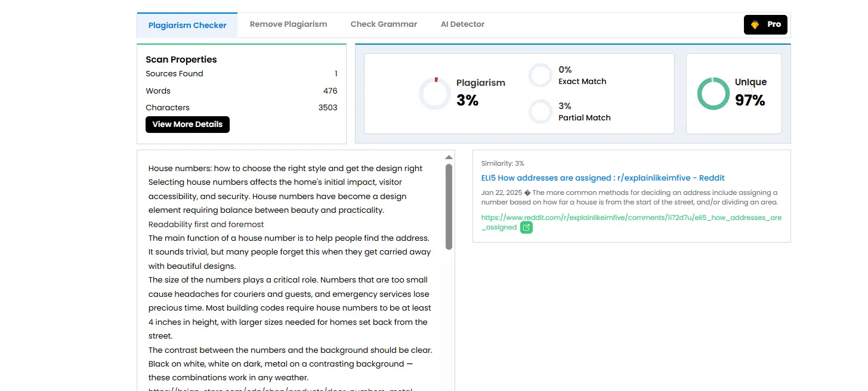Select the AI Detector tab

click(x=462, y=24)
